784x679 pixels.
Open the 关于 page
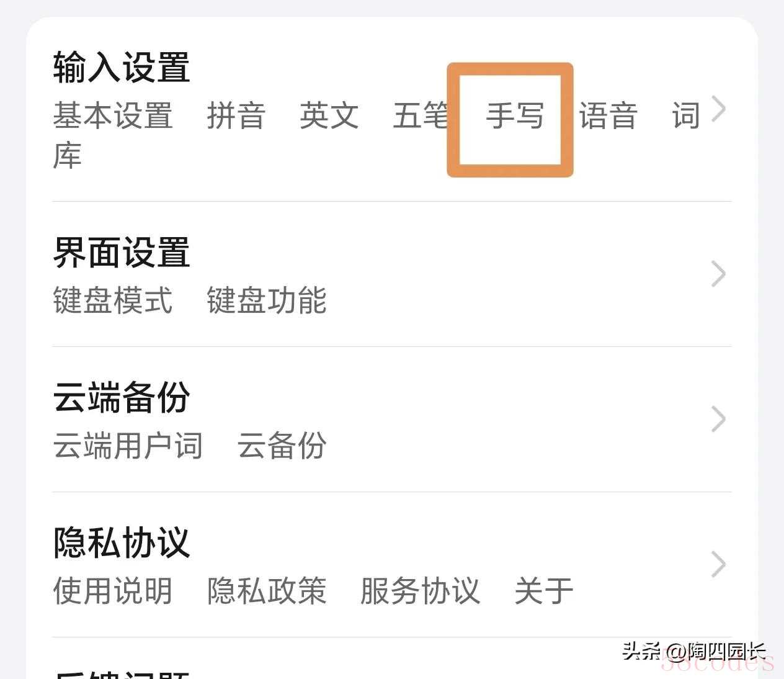click(x=544, y=591)
